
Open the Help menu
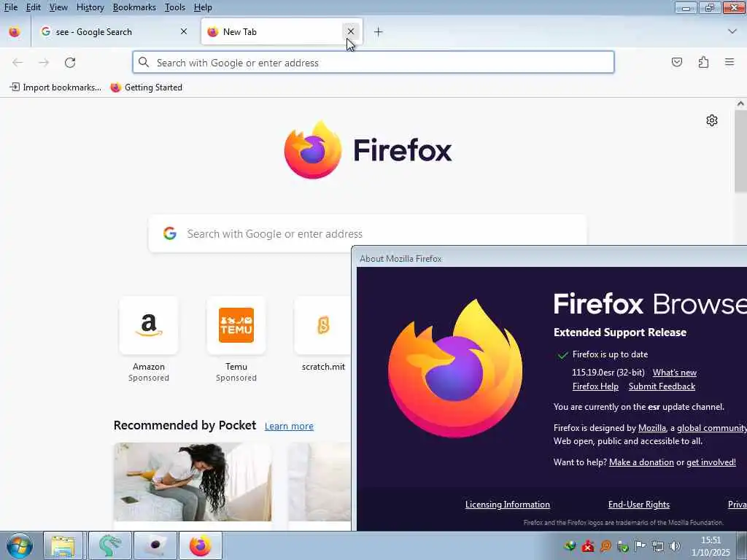coord(203,7)
